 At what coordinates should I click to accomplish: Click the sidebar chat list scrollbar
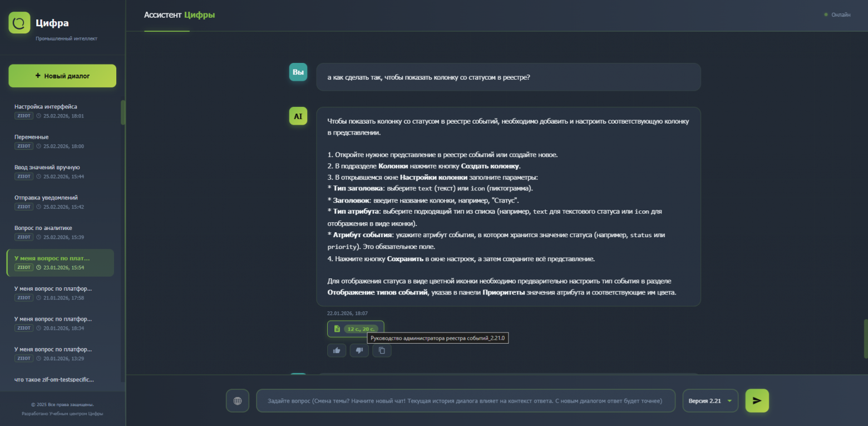[123, 112]
